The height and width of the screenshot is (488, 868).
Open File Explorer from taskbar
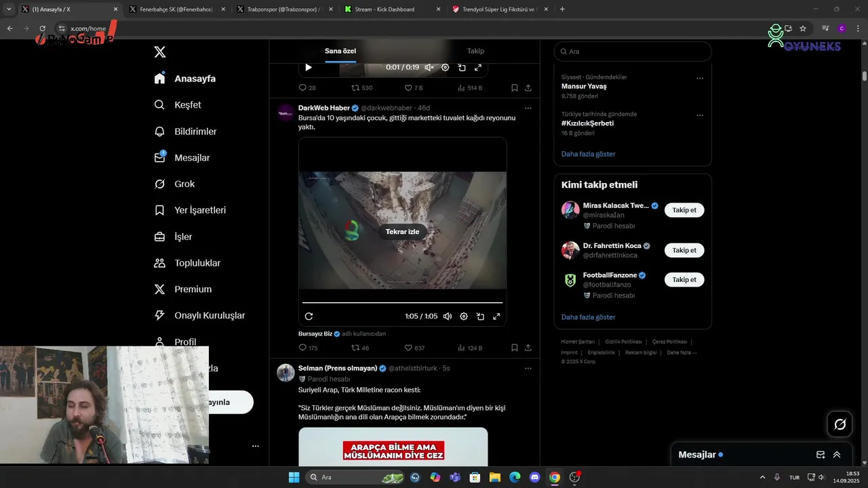click(494, 477)
